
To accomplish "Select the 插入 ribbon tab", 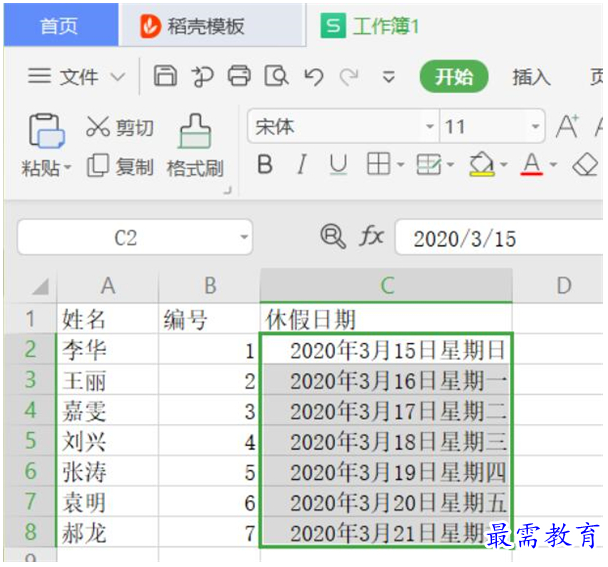I will tap(532, 77).
